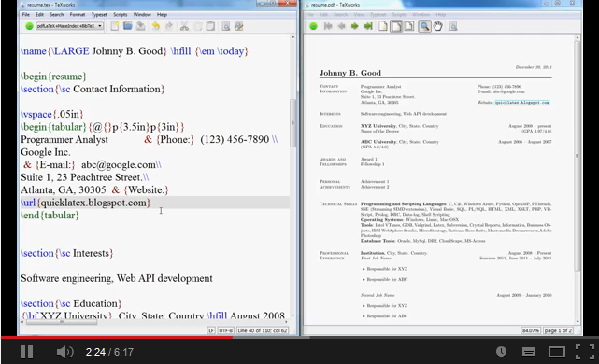Open the Format menu in the editor
The height and width of the screenshot is (364, 599).
(78, 15)
